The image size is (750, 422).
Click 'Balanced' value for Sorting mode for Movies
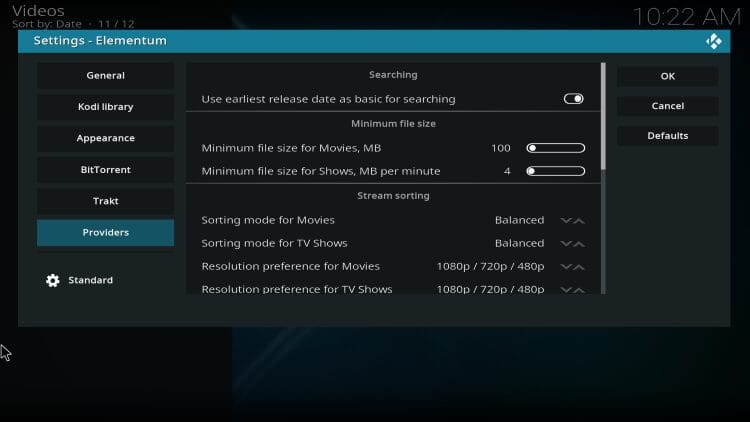click(519, 220)
